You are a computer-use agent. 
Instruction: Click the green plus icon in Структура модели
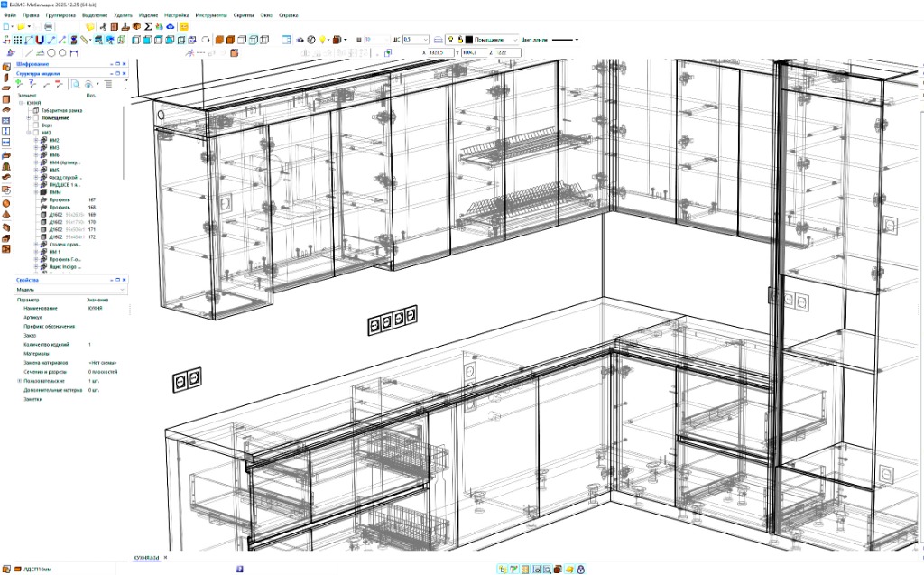point(19,83)
